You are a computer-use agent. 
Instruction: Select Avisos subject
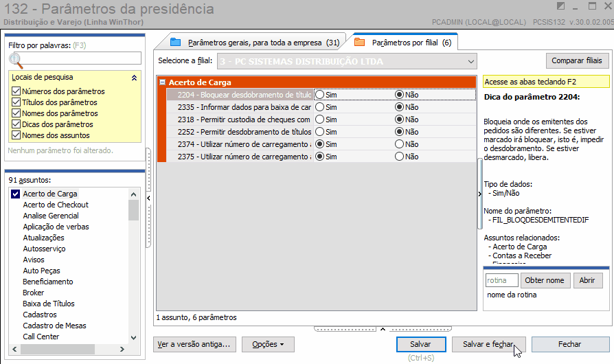click(34, 260)
